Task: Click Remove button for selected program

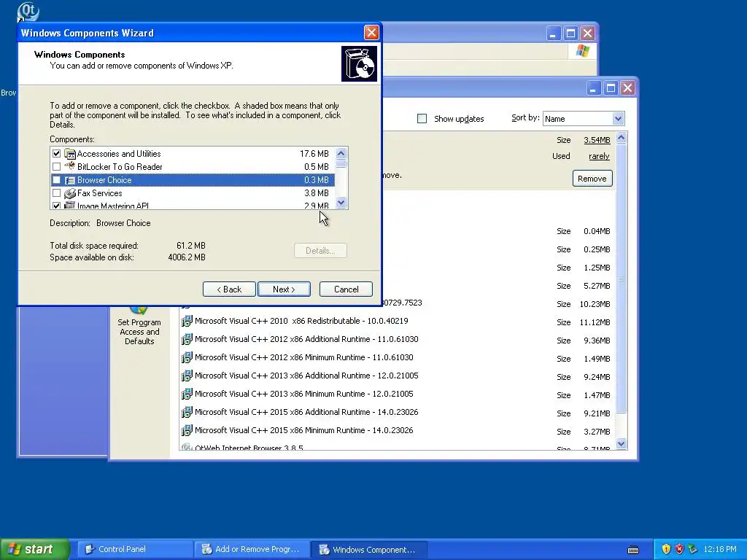Action: pyautogui.click(x=592, y=179)
